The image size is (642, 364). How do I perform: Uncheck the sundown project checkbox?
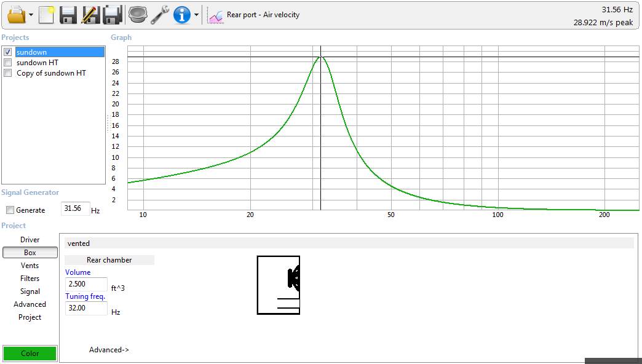(x=7, y=52)
